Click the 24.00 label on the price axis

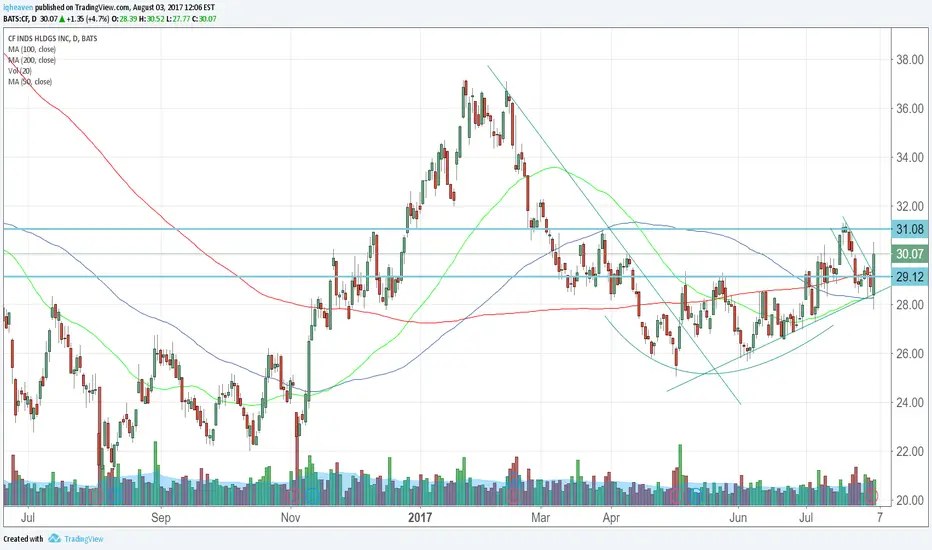point(910,403)
